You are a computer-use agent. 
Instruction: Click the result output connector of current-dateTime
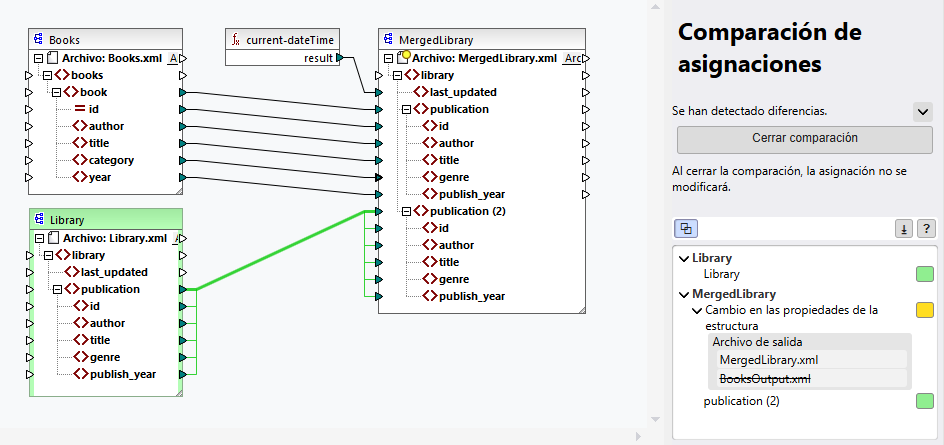340,58
